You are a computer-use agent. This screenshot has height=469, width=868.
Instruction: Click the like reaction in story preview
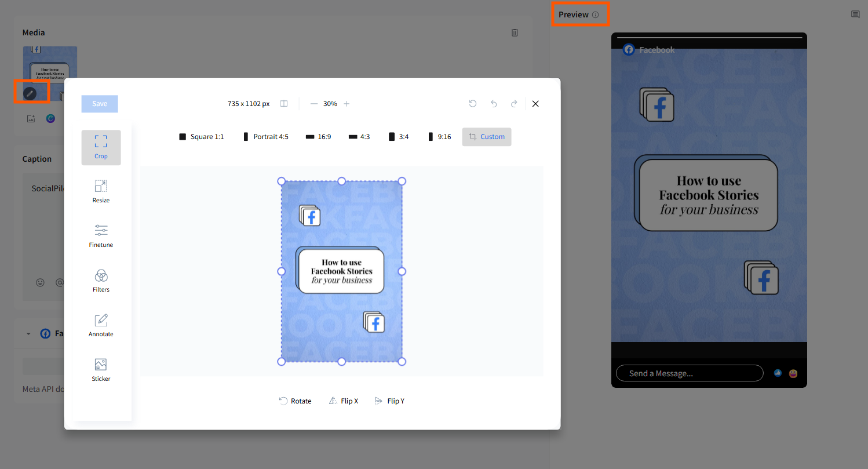click(x=778, y=373)
